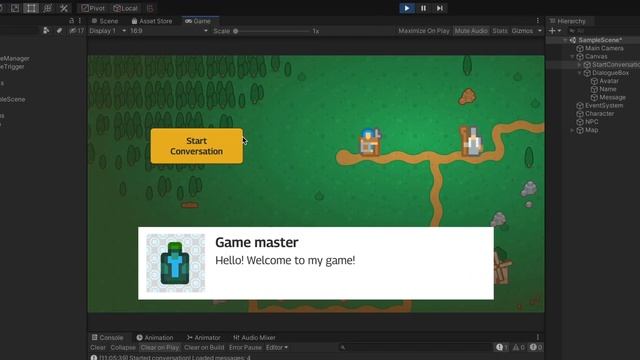
Task: Click the Start Conversation button in game
Action: pyautogui.click(x=196, y=146)
